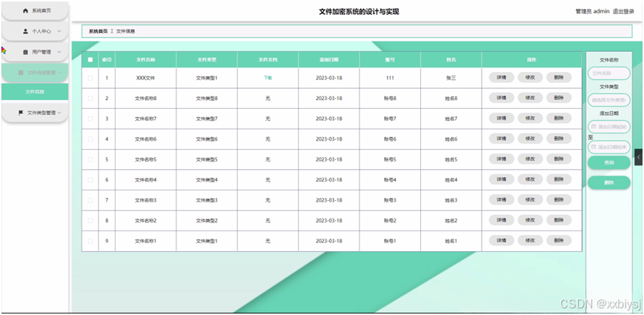Collapse the 文件信息管理 menu chevron

(59, 73)
